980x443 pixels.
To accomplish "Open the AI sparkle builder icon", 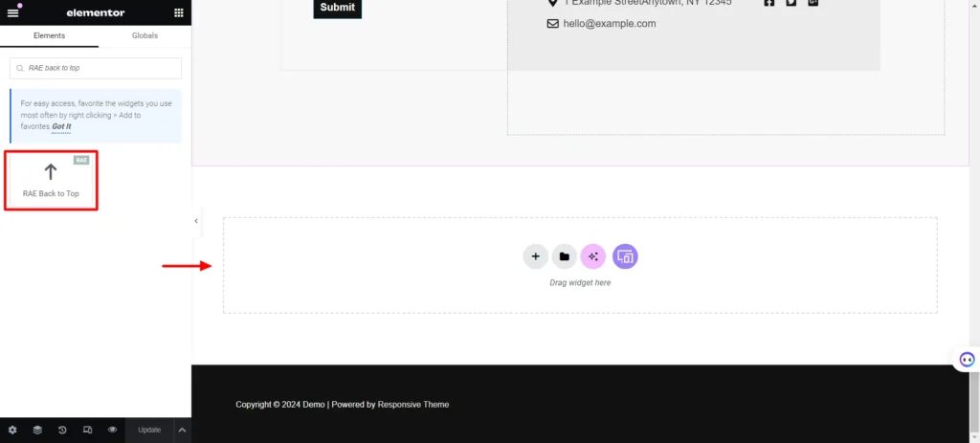I will [593, 256].
